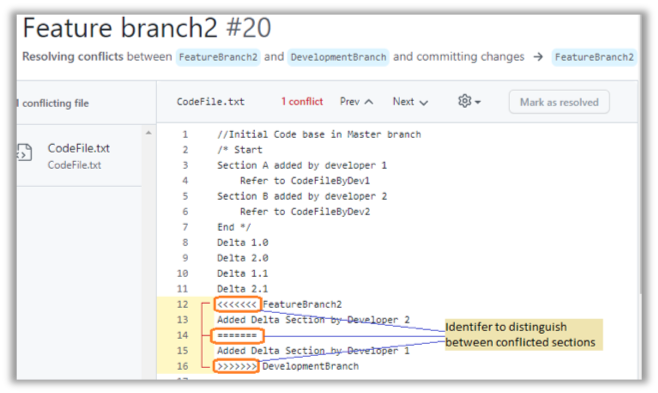Viewport: 658px width, 393px height.
Task: Click the line 'Delta 2.1'
Action: pos(243,289)
